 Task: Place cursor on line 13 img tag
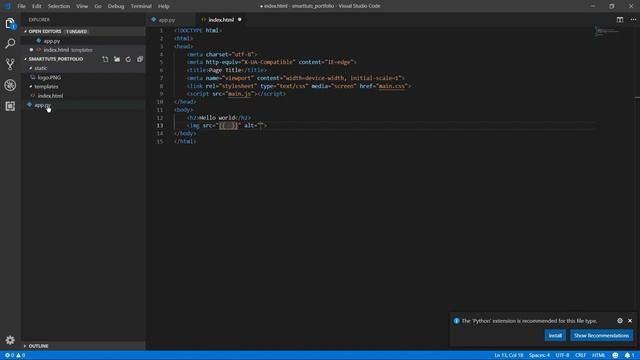point(227,126)
